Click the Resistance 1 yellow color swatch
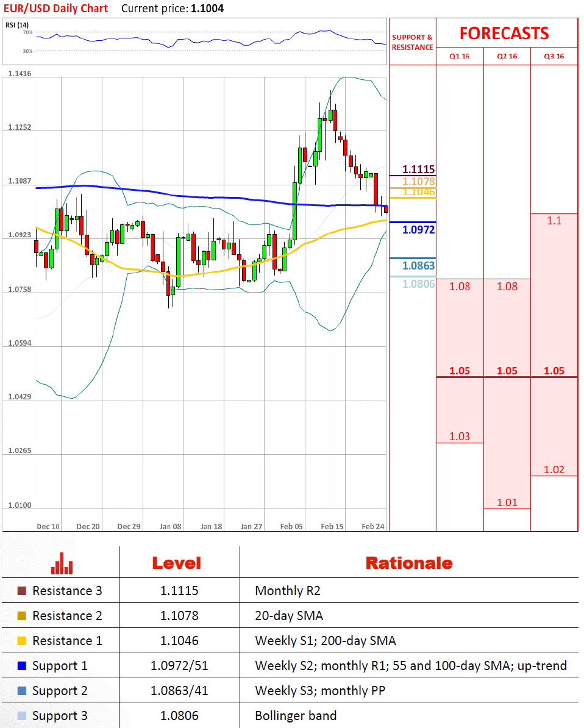Viewport: 584px width, 728px height. click(22, 641)
